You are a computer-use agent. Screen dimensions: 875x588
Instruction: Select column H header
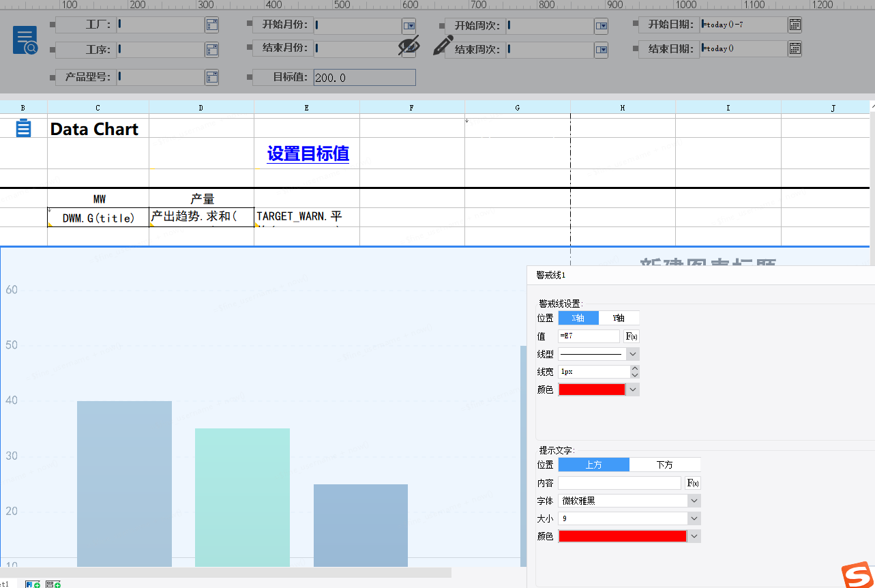(x=623, y=108)
